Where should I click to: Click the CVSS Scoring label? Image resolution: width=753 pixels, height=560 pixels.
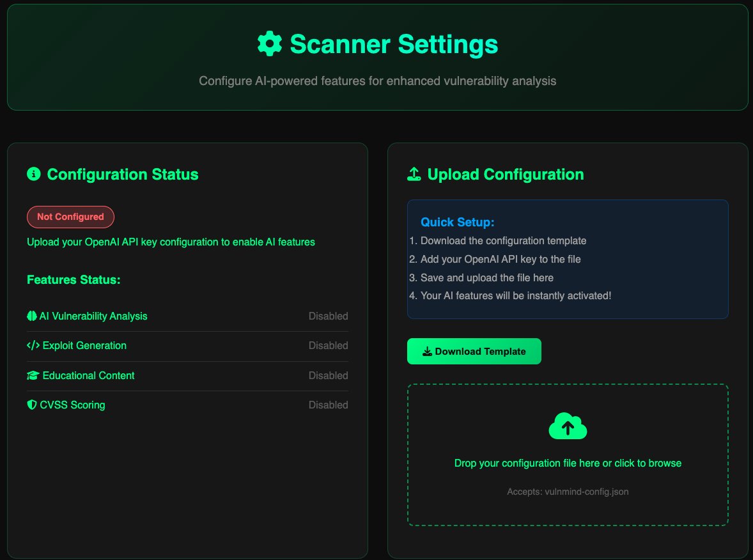click(72, 405)
